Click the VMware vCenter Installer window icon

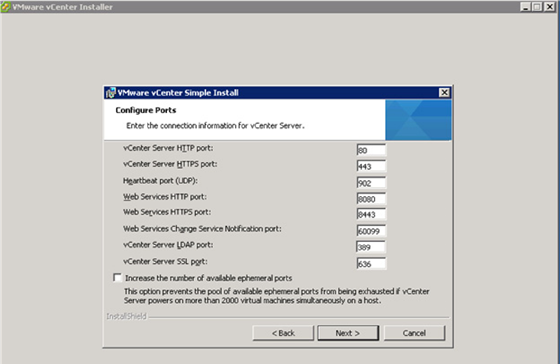[5, 6]
